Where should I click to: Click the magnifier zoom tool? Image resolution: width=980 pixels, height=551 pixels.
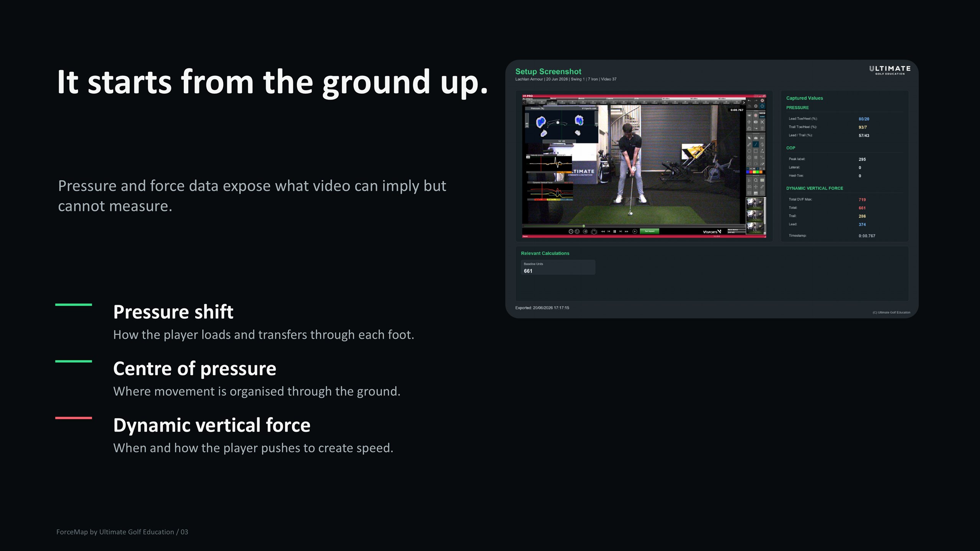(x=756, y=180)
